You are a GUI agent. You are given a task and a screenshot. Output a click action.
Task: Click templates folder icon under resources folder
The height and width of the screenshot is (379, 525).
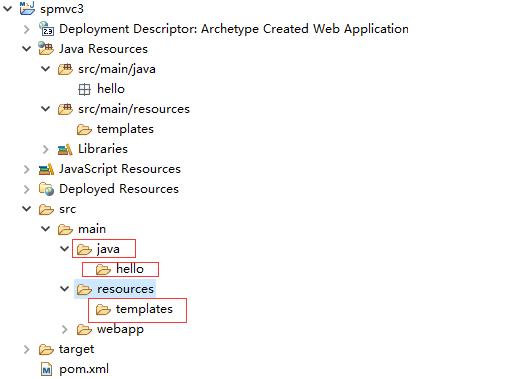pos(103,309)
